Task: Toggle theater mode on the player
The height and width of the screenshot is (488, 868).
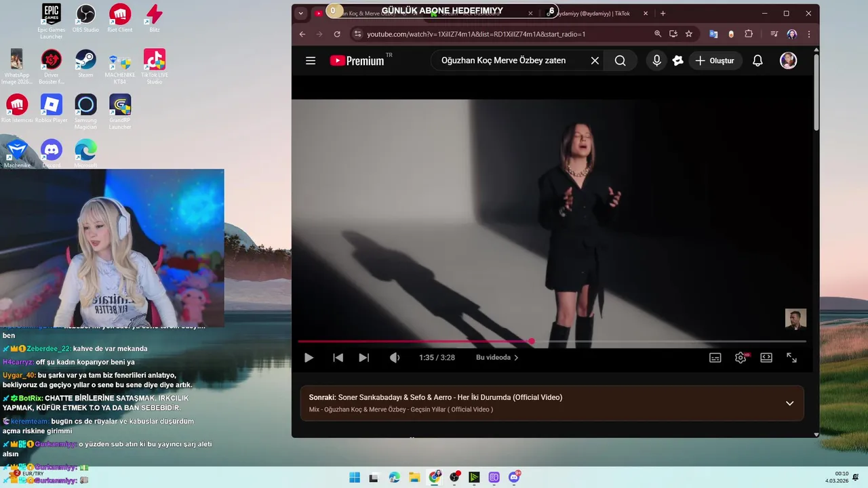Action: pyautogui.click(x=766, y=357)
